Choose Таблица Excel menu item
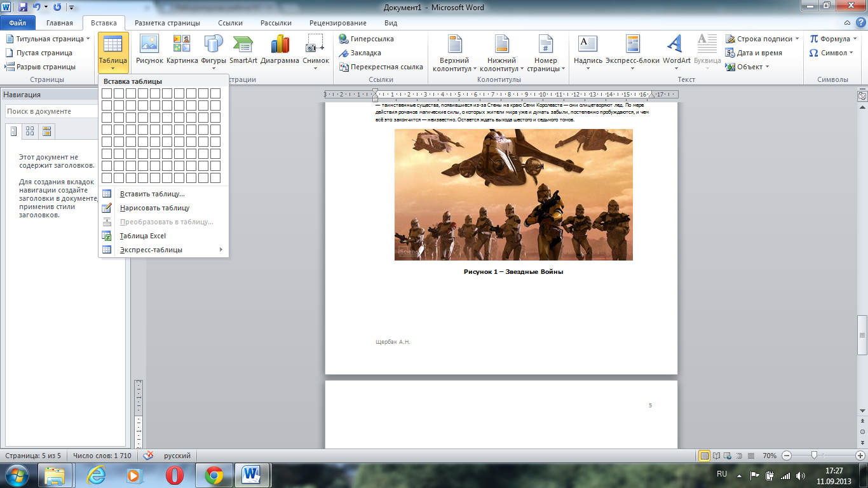The image size is (868, 488). click(163, 236)
